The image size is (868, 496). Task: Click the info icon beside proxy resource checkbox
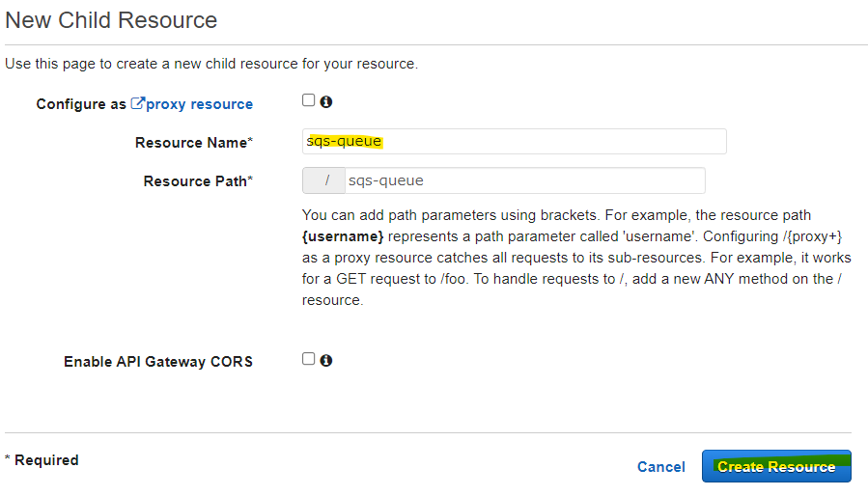326,101
